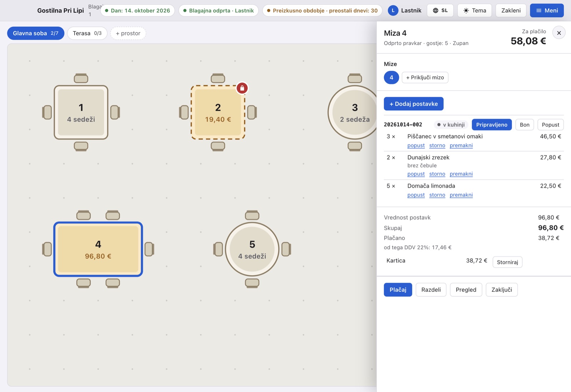
Task: Click the Plačaj button
Action: (x=398, y=290)
